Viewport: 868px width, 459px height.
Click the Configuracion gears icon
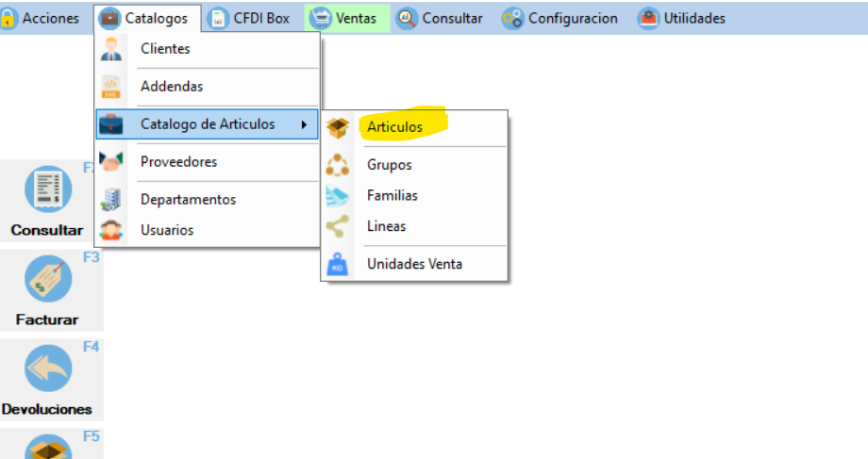tap(512, 19)
